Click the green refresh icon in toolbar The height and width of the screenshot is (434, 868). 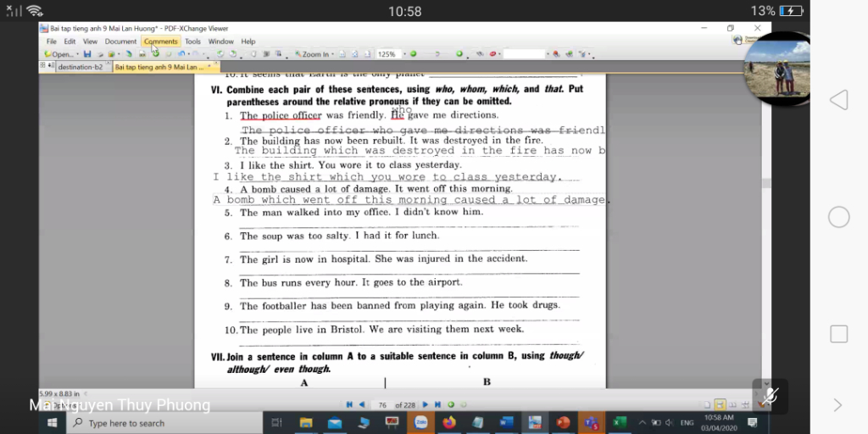[156, 53]
